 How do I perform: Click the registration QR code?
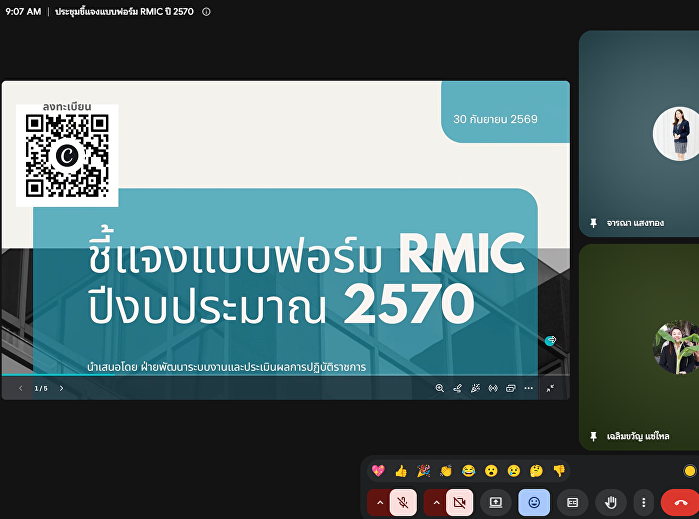coord(67,156)
